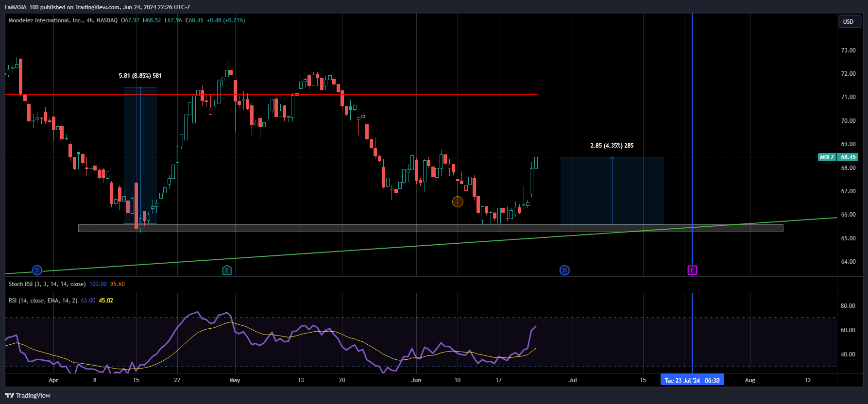Click the Jun label on time axis

click(x=416, y=380)
